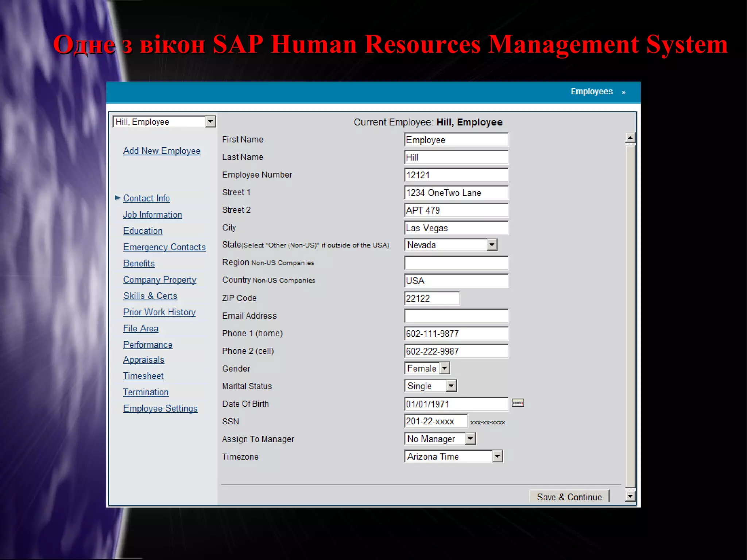Open the Timezone dropdown showing Arizona Time

(x=497, y=456)
